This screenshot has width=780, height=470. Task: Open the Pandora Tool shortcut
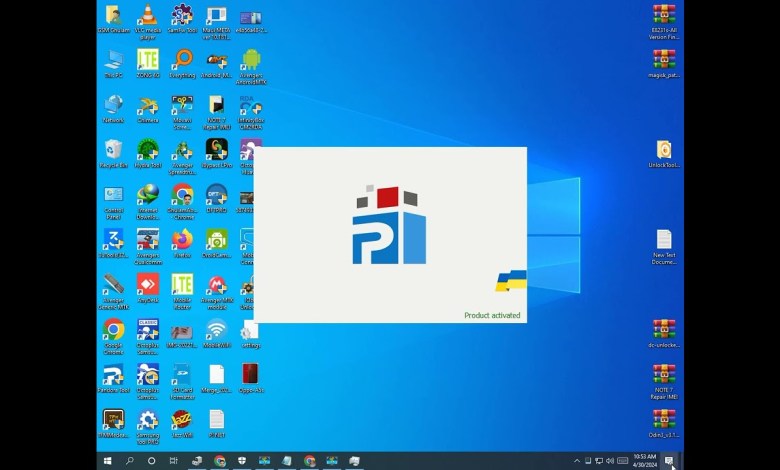click(x=113, y=376)
